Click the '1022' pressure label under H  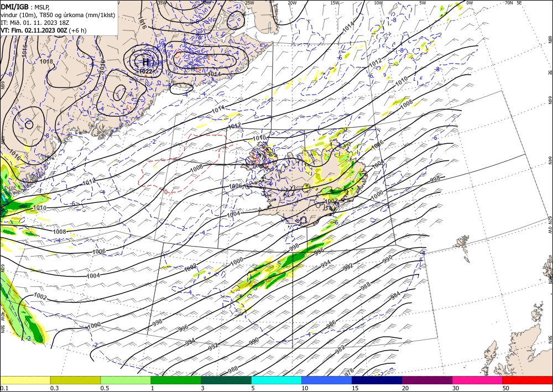point(145,71)
